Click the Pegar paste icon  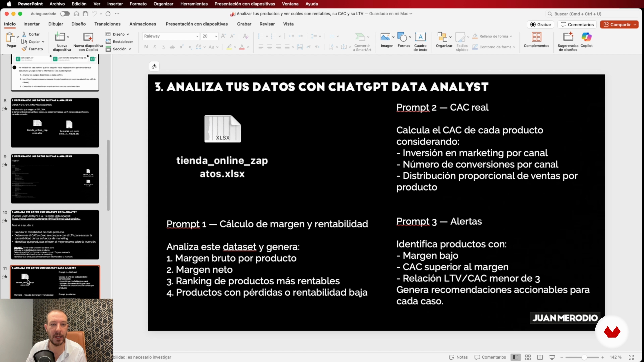(x=11, y=38)
